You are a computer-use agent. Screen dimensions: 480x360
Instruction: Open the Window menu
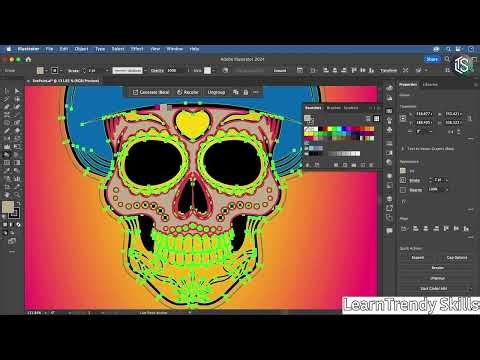(x=175, y=49)
